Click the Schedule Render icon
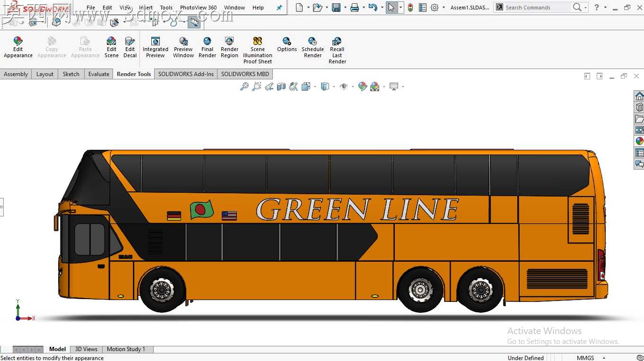The width and height of the screenshot is (644, 361). point(313,47)
